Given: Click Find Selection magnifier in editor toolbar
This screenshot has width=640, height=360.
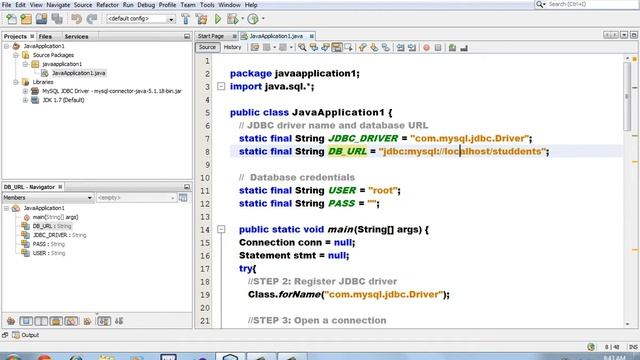Looking at the screenshot, I should click(x=302, y=48).
